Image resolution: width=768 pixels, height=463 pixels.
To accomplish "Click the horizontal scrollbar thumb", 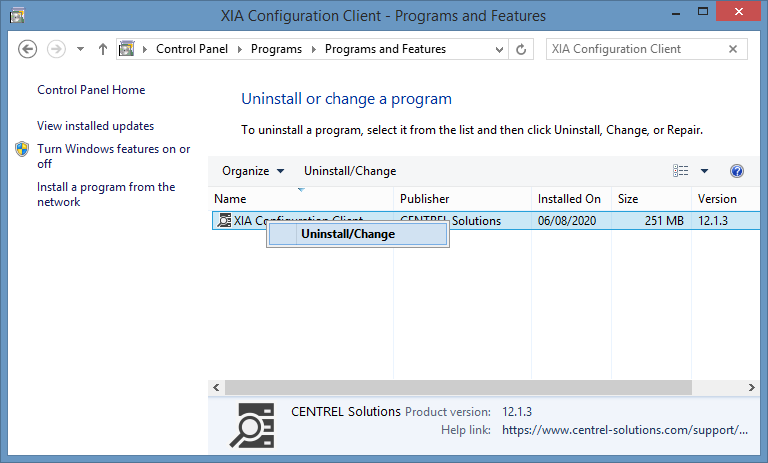I will [458, 388].
